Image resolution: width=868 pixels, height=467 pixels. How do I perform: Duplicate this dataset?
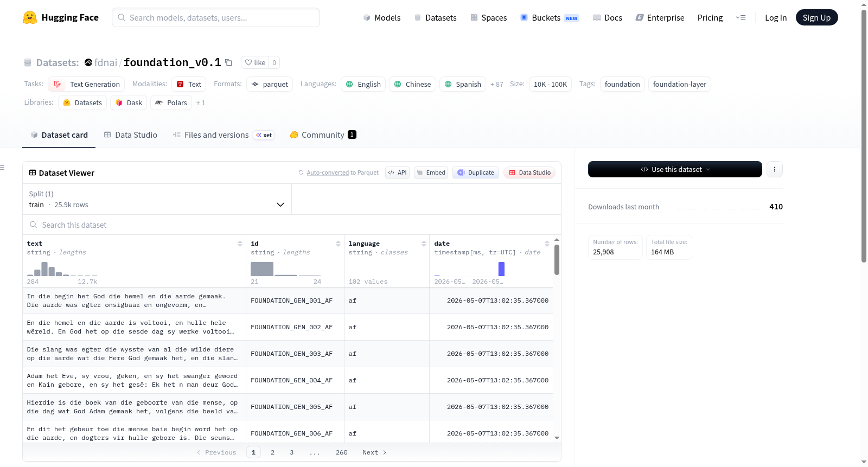click(x=476, y=172)
